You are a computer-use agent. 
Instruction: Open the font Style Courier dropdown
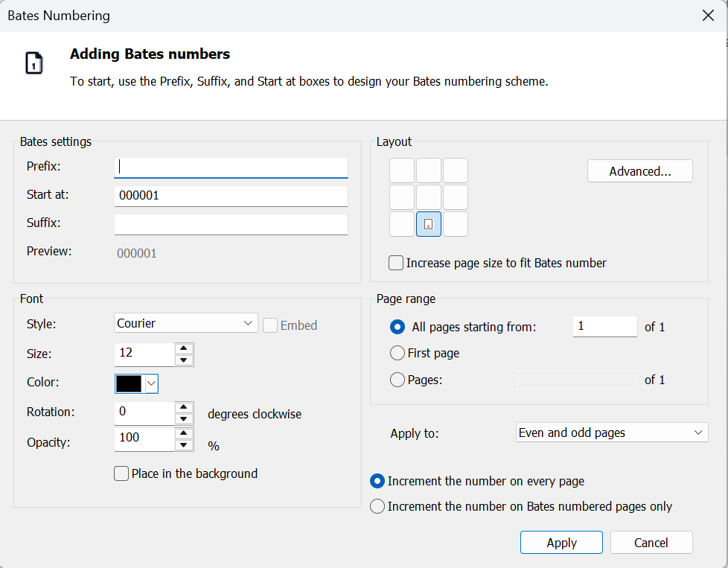tap(185, 323)
